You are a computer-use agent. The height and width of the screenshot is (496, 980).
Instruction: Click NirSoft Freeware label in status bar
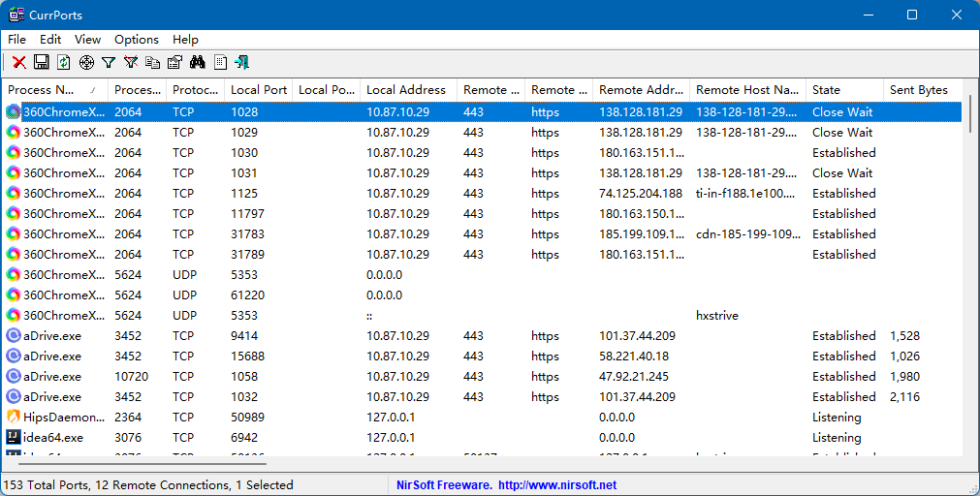[444, 484]
